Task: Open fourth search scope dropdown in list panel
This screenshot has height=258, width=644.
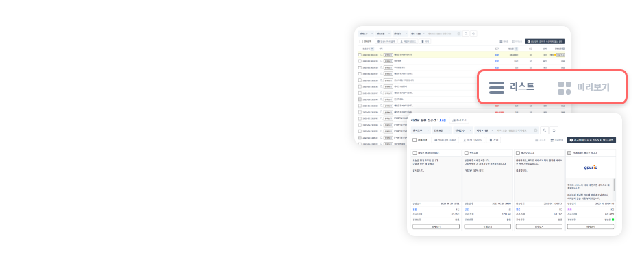Action: pyautogui.click(x=417, y=34)
